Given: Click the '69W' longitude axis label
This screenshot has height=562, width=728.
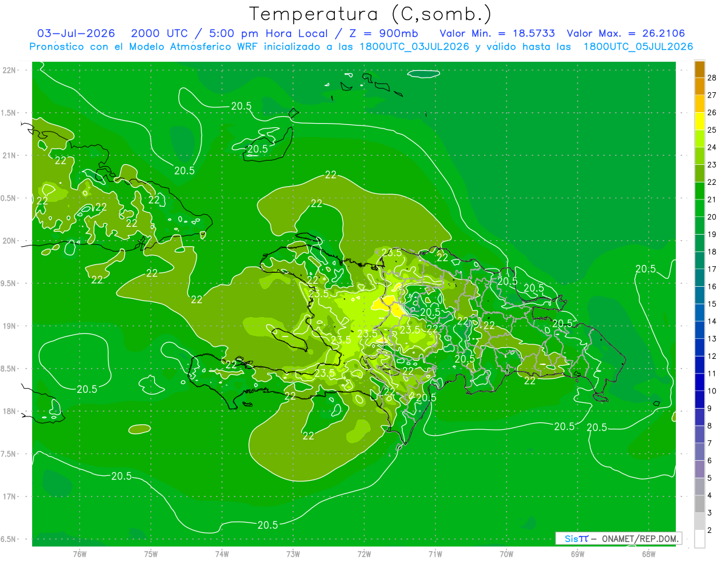Looking at the screenshot, I should (x=577, y=554).
